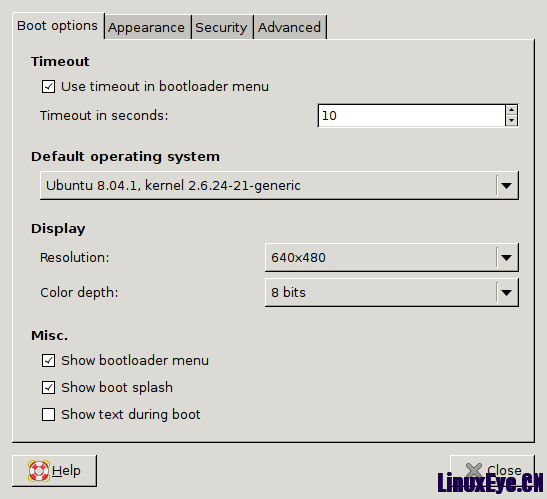Click the Timeout in seconds label
This screenshot has height=499, width=547.
104,116
